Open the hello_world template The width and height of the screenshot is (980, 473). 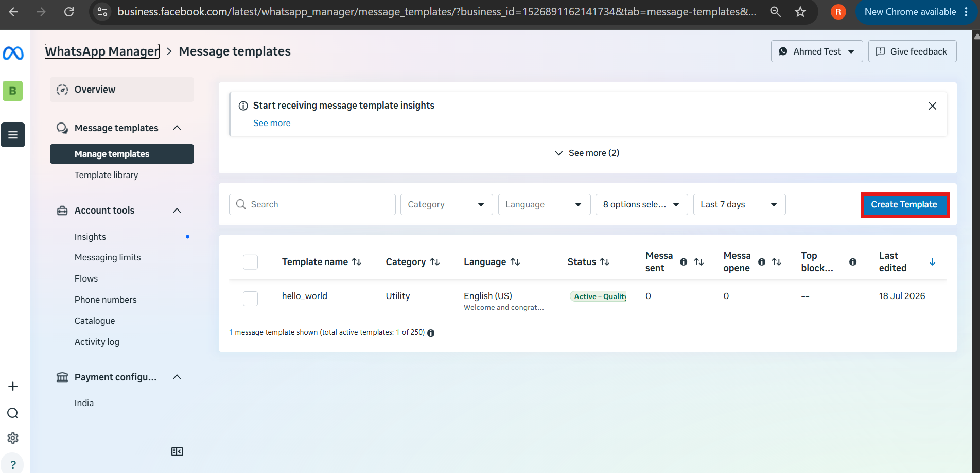pos(305,296)
